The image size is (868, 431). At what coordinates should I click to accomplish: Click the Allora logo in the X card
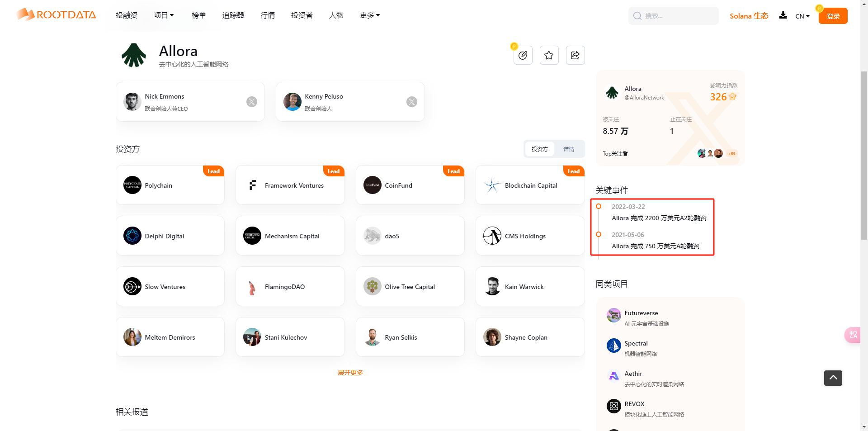[612, 93]
